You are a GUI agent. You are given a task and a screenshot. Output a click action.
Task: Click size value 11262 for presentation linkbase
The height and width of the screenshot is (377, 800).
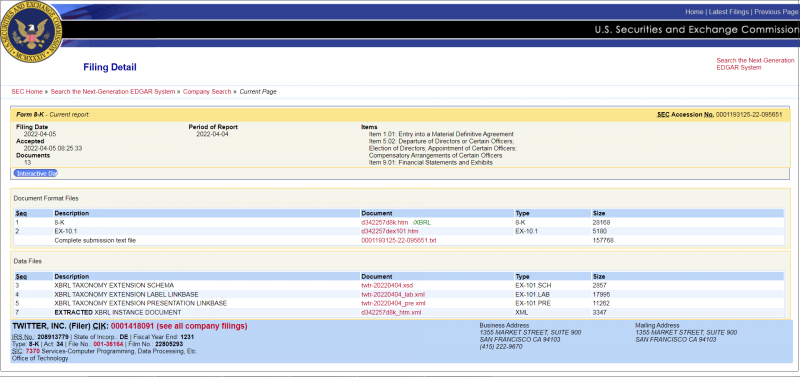pyautogui.click(x=601, y=303)
